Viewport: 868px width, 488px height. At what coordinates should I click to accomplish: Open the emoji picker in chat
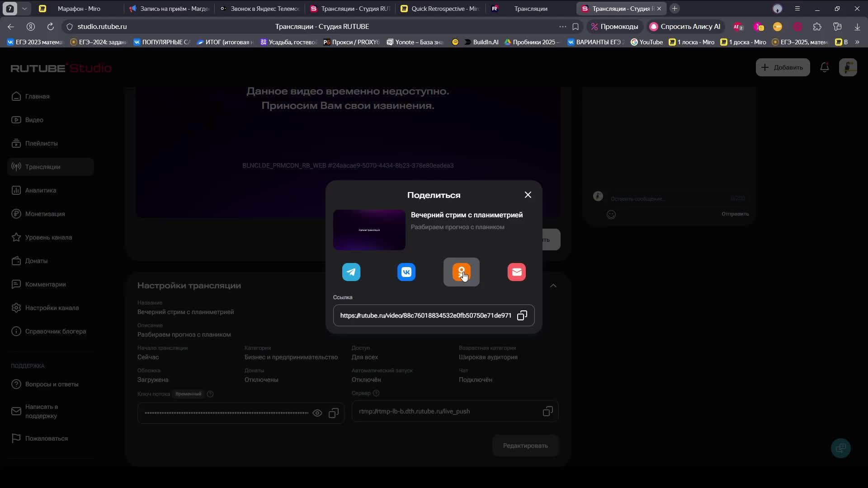tap(611, 215)
